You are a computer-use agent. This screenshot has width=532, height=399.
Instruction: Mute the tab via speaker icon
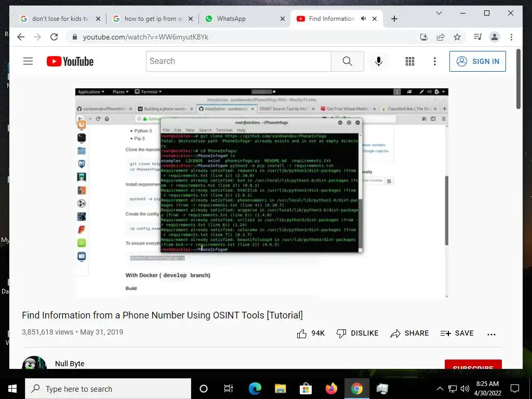pos(363,19)
